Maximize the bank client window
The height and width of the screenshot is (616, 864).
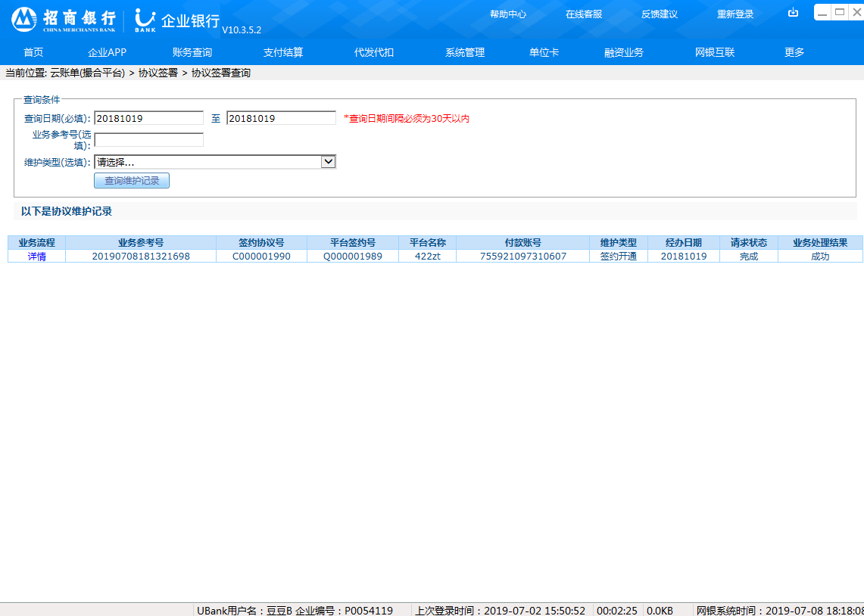(x=839, y=12)
